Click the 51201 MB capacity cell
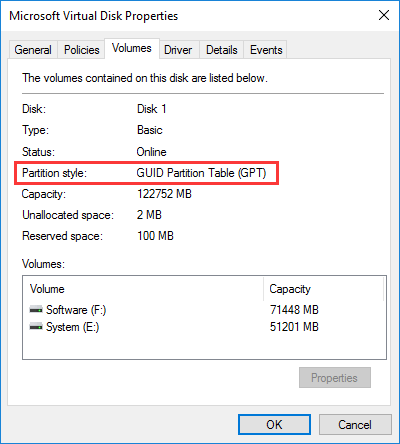Viewport: 400px width, 444px height. click(294, 327)
